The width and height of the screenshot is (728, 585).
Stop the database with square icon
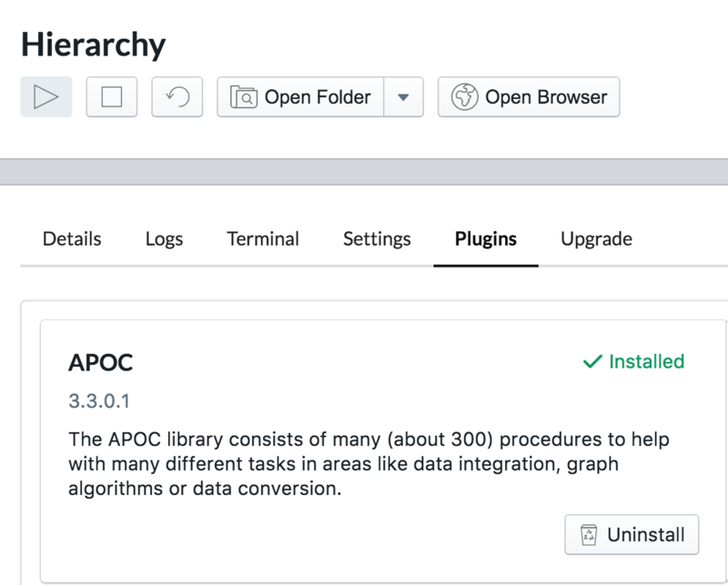click(111, 97)
